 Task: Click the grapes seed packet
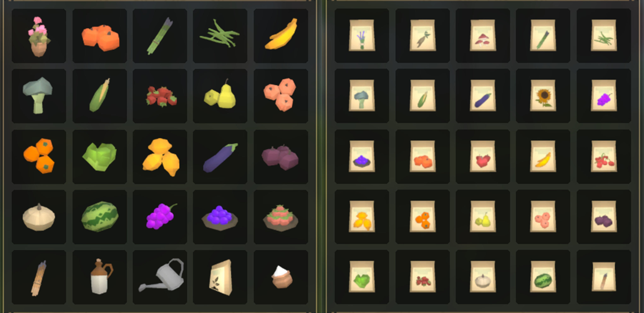pyautogui.click(x=604, y=96)
